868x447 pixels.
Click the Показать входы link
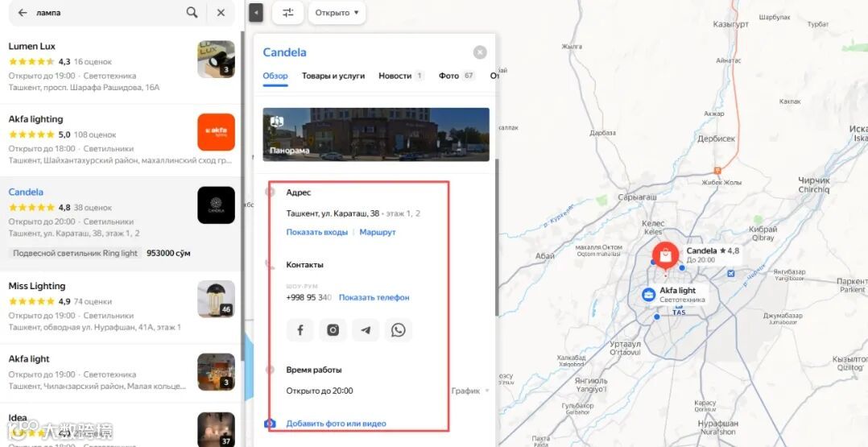316,232
